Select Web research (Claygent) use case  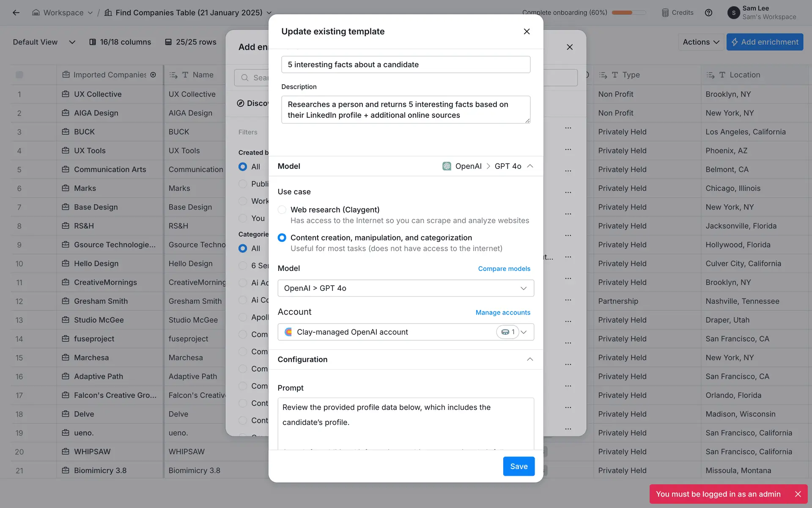[282, 210]
